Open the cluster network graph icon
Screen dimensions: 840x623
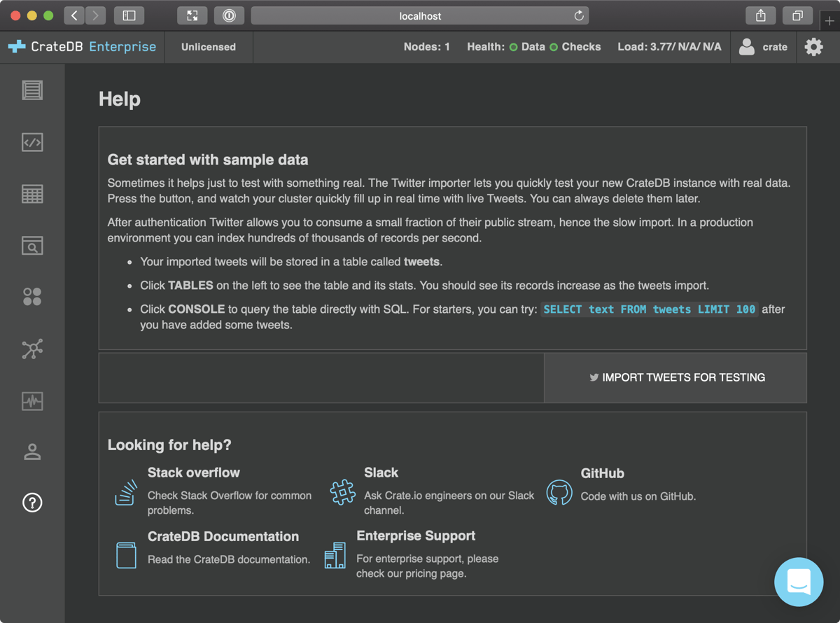click(31, 349)
